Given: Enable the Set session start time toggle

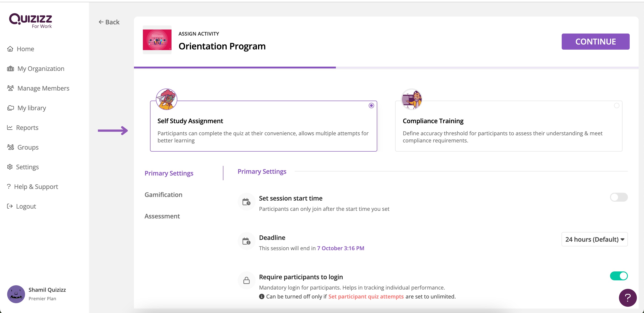Looking at the screenshot, I should [619, 197].
